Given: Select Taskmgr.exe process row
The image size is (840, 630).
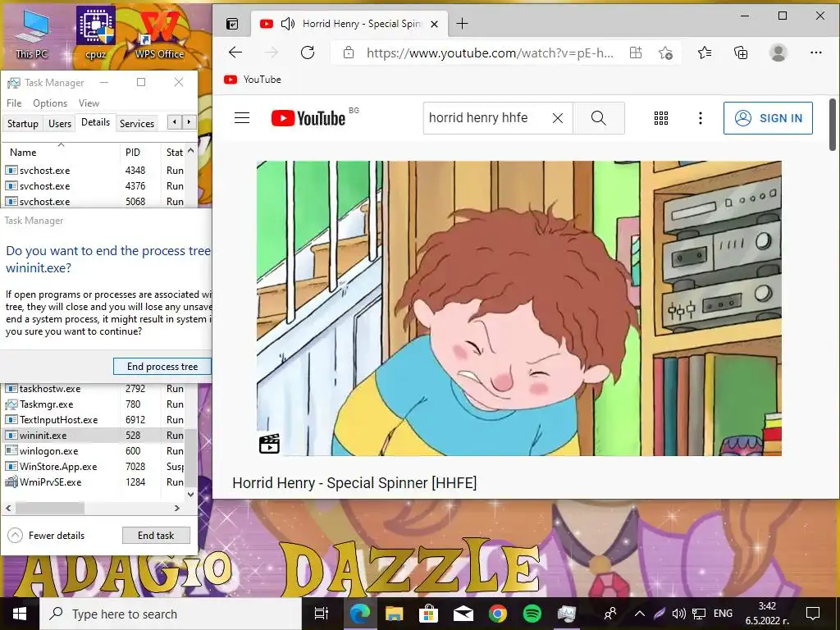Looking at the screenshot, I should [x=94, y=404].
